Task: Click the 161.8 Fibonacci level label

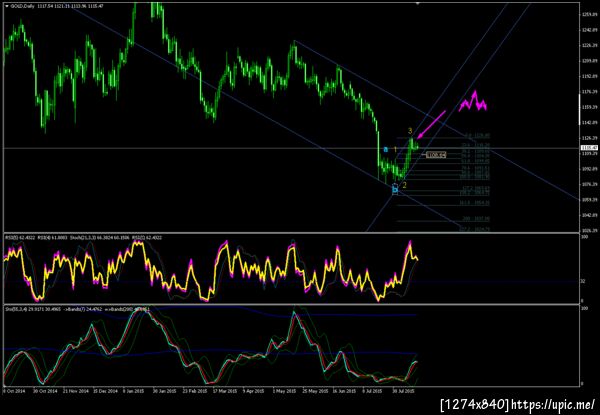Action: tap(476, 203)
